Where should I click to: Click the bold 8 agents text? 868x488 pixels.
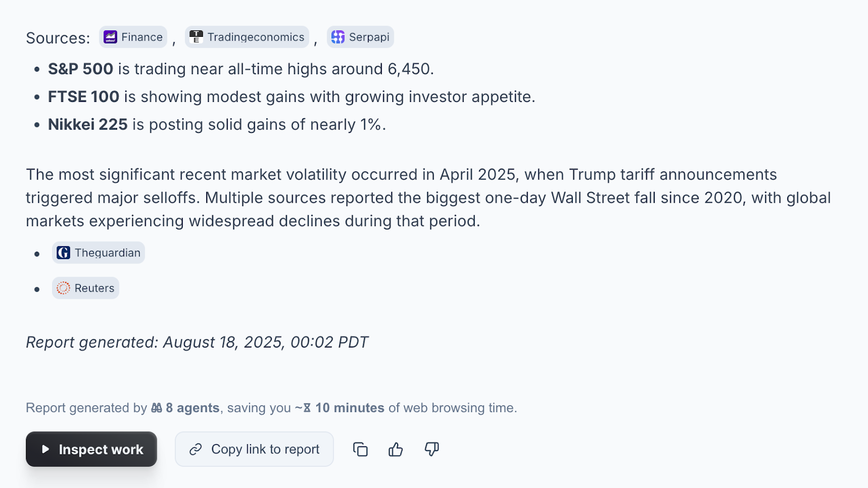[193, 408]
